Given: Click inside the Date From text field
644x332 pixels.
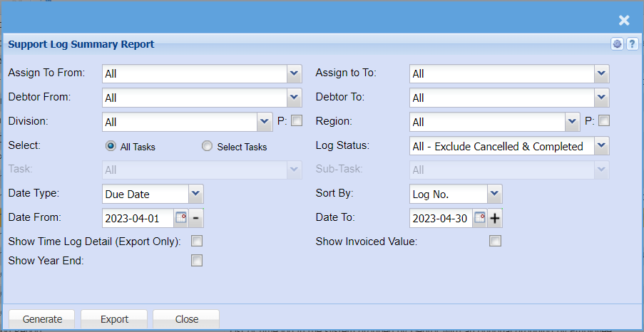Looking at the screenshot, I should tap(138, 218).
